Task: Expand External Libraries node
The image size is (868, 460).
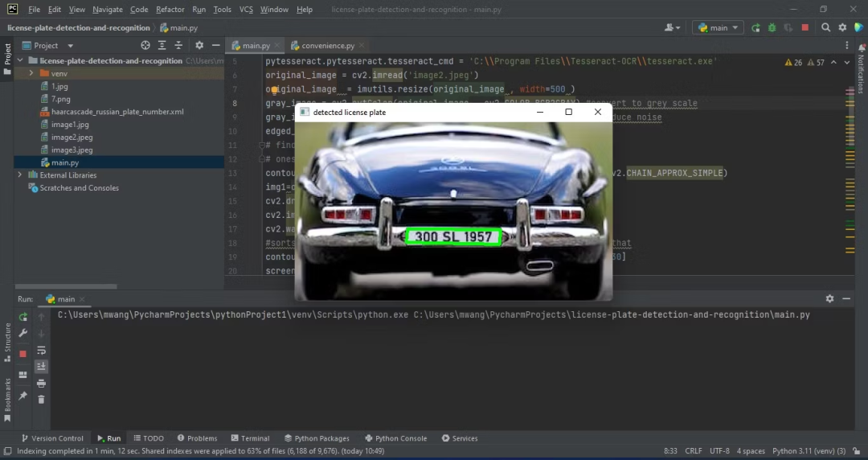Action: 20,175
